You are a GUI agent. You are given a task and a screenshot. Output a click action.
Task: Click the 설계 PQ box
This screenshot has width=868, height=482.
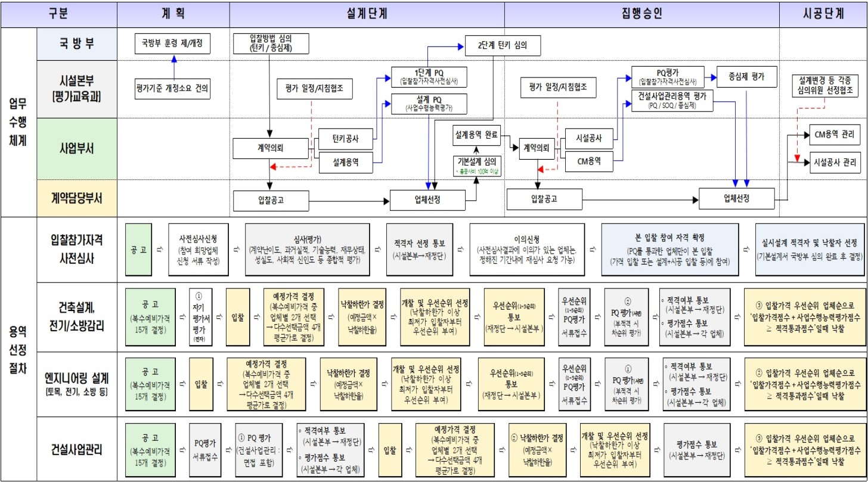coord(429,104)
